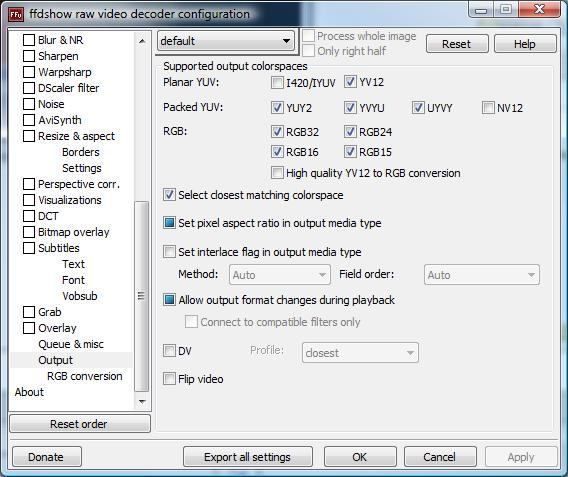Enable the Visualizations checkbox
The image size is (568, 477).
[x=29, y=200]
